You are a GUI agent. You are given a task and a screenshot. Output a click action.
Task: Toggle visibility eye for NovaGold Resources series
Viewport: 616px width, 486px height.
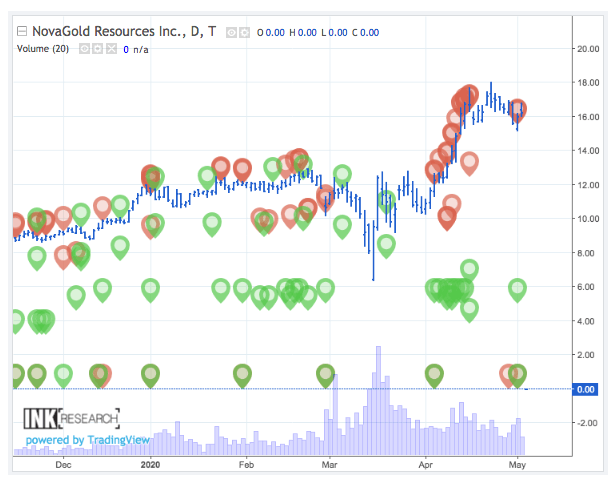coord(231,33)
